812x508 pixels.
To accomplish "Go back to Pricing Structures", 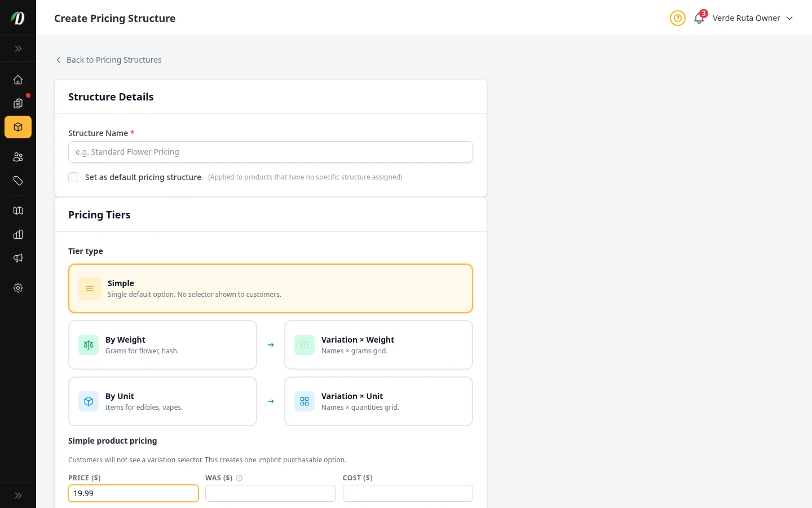I will point(108,60).
